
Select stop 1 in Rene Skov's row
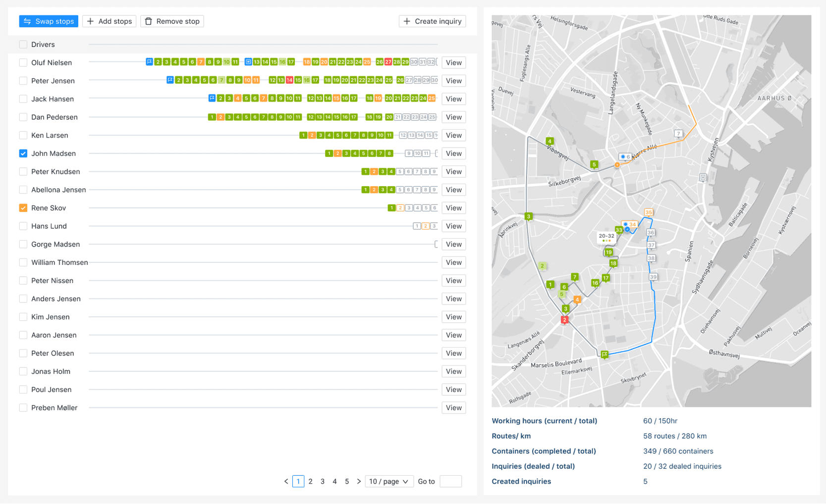(391, 208)
